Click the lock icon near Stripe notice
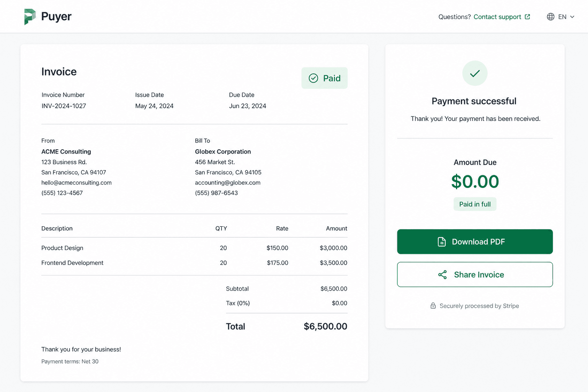Screen dimensions: 588x392 click(433, 306)
